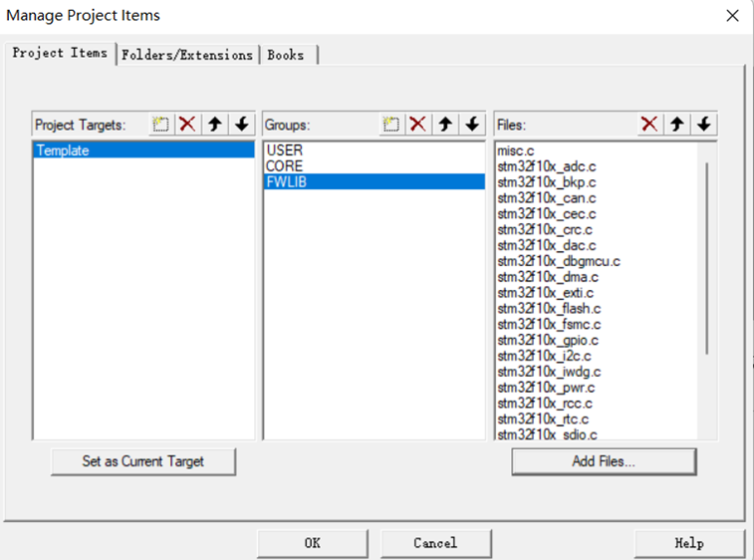
Task: Open the Folders/Extensions tab
Action: pyautogui.click(x=187, y=55)
